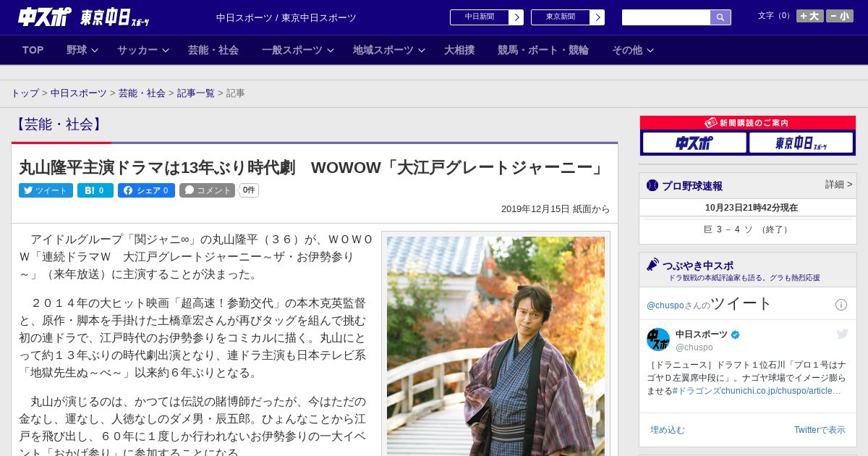Expand the 一般スポーツ navigation menu
Image resolution: width=868 pixels, height=456 pixels.
coord(298,50)
